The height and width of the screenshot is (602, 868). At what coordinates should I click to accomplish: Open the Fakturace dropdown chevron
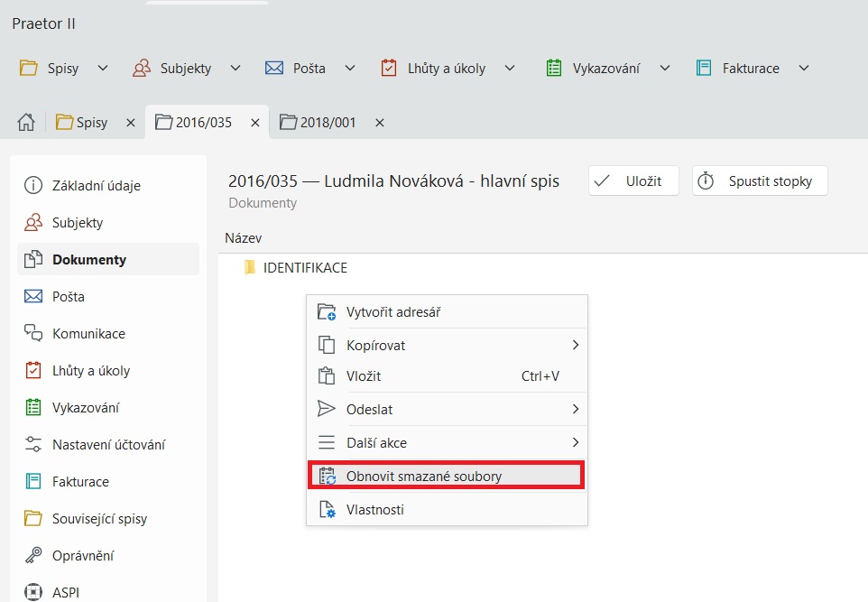[x=803, y=68]
